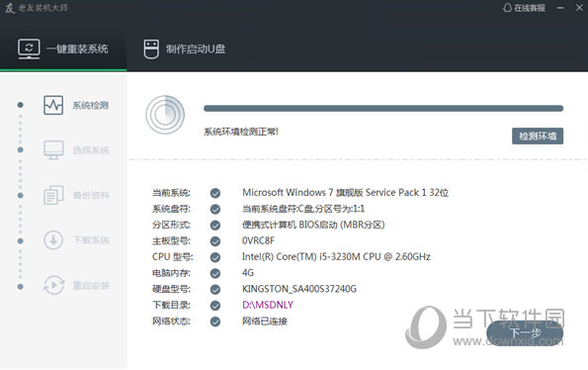This screenshot has height=370, width=588.
Task: Click the checkmark beside 网络状态
Action: (x=215, y=322)
